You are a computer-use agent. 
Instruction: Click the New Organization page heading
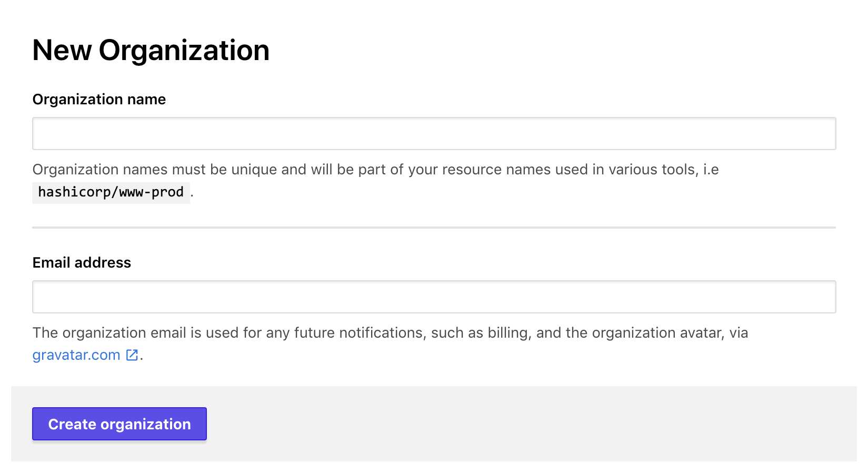(151, 51)
